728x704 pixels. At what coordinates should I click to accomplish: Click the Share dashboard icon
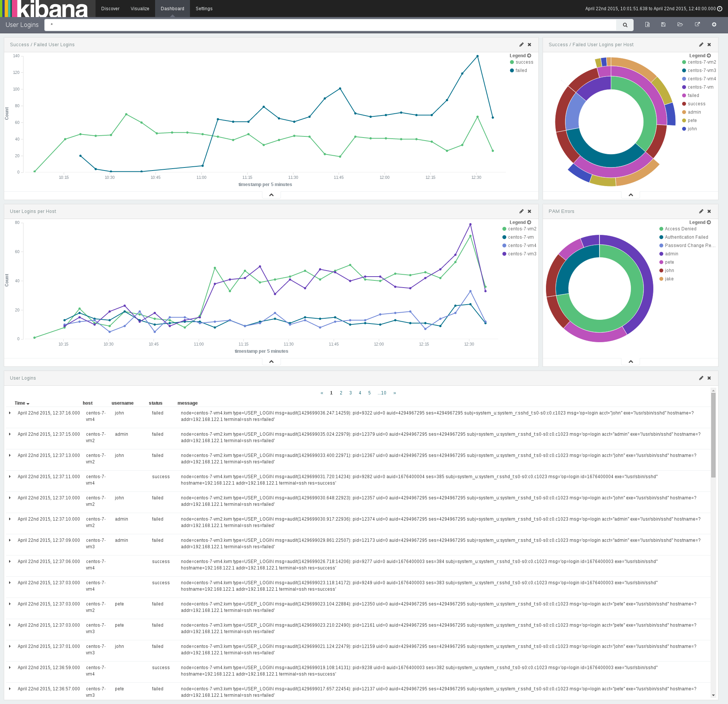697,25
